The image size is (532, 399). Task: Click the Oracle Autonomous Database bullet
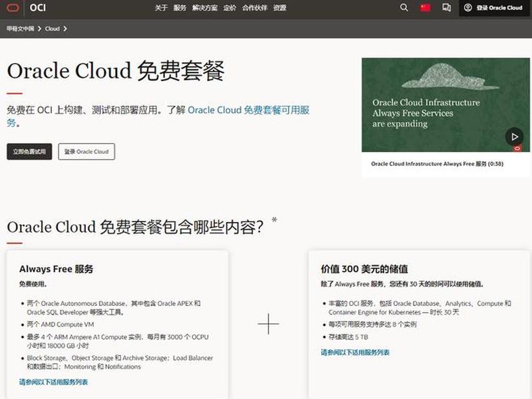tap(114, 308)
